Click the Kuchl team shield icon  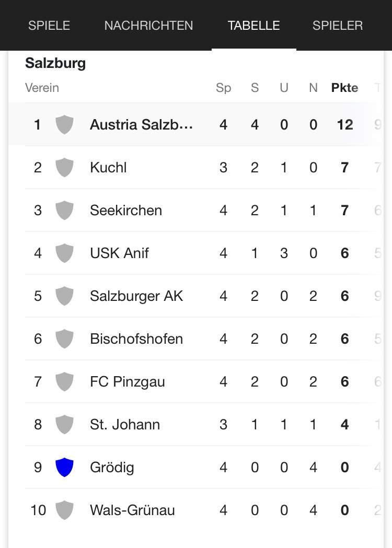tap(64, 168)
